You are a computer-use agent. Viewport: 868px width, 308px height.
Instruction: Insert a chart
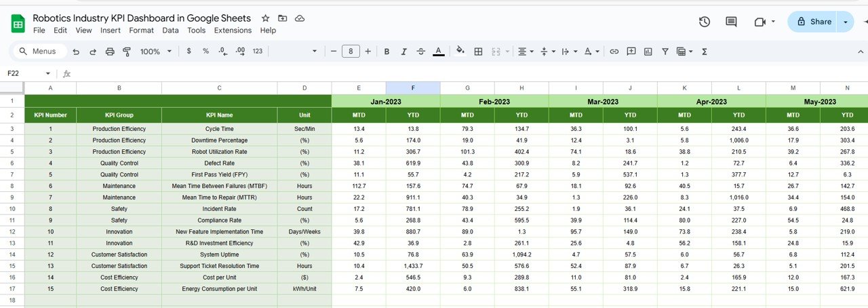point(648,52)
